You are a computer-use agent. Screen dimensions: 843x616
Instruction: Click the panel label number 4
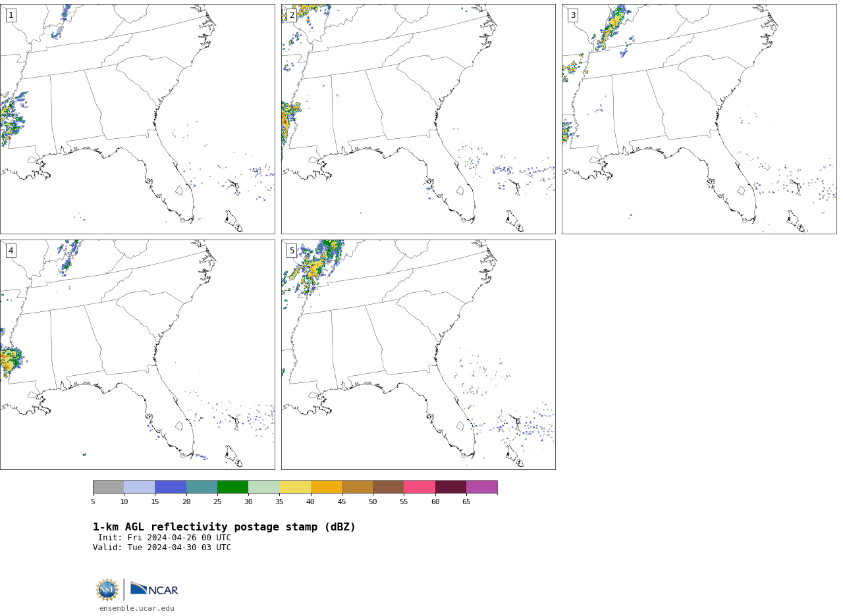point(11,251)
